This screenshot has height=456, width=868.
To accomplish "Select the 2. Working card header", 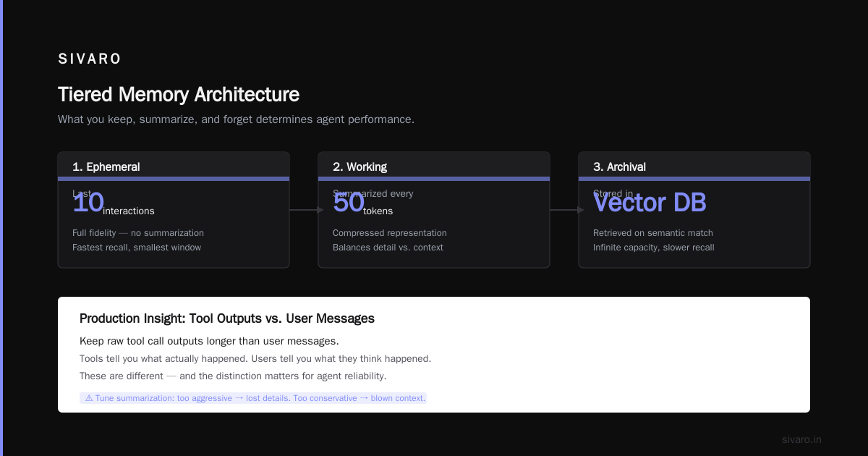I will tap(434, 166).
